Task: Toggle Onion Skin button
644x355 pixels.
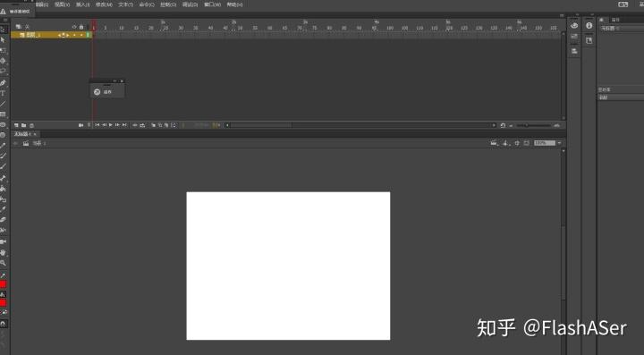Action: click(153, 125)
